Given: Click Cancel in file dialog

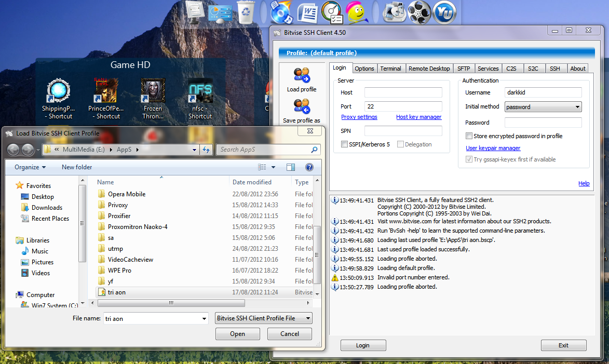Looking at the screenshot, I should pyautogui.click(x=289, y=334).
